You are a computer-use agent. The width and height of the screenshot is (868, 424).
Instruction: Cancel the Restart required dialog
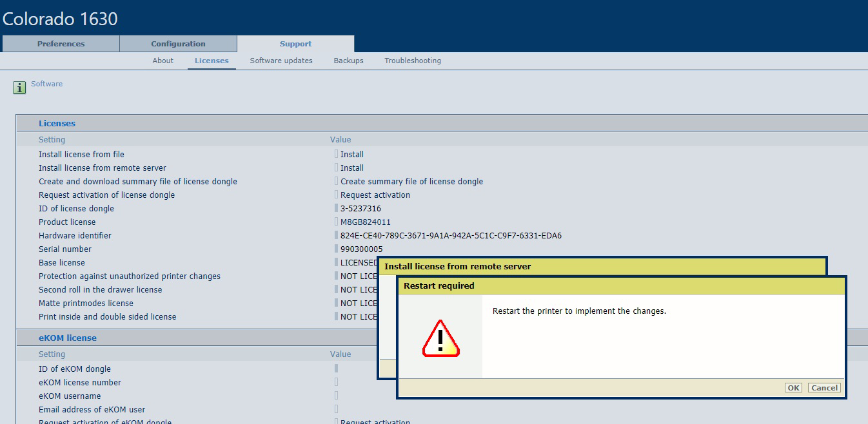pos(824,387)
